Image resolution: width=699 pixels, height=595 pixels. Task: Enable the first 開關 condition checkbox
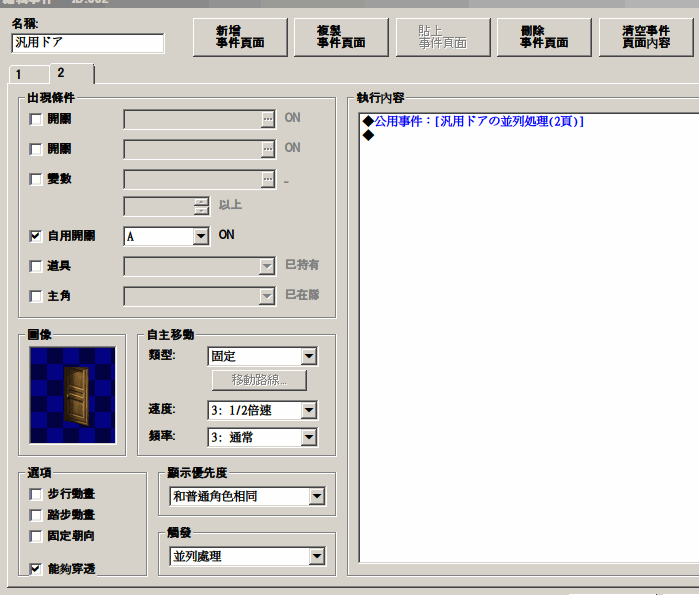[36, 119]
